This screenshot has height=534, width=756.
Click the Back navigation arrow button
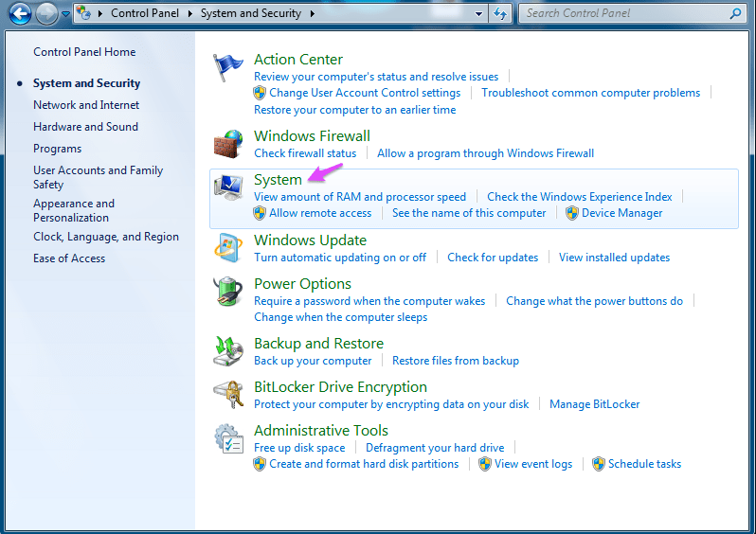[20, 13]
